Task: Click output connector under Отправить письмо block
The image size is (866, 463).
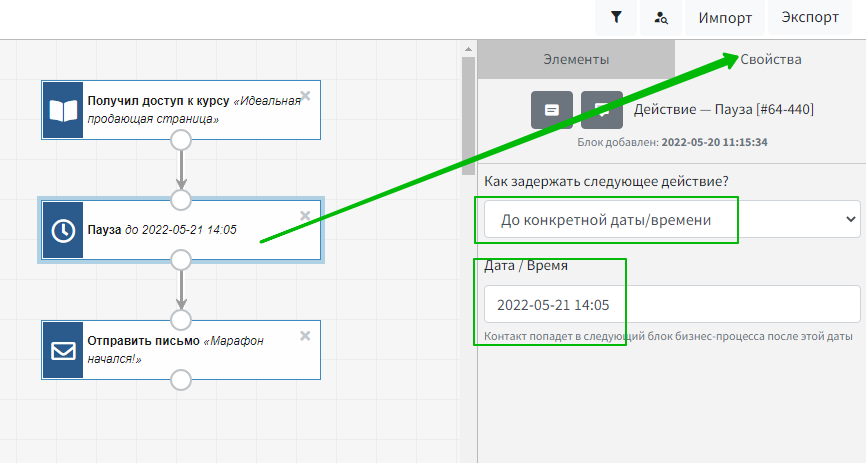Action: [181, 380]
